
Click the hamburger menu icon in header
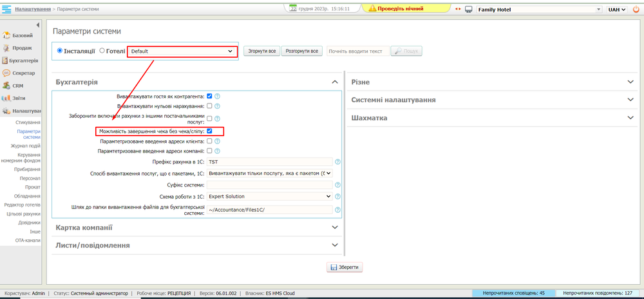7,10
